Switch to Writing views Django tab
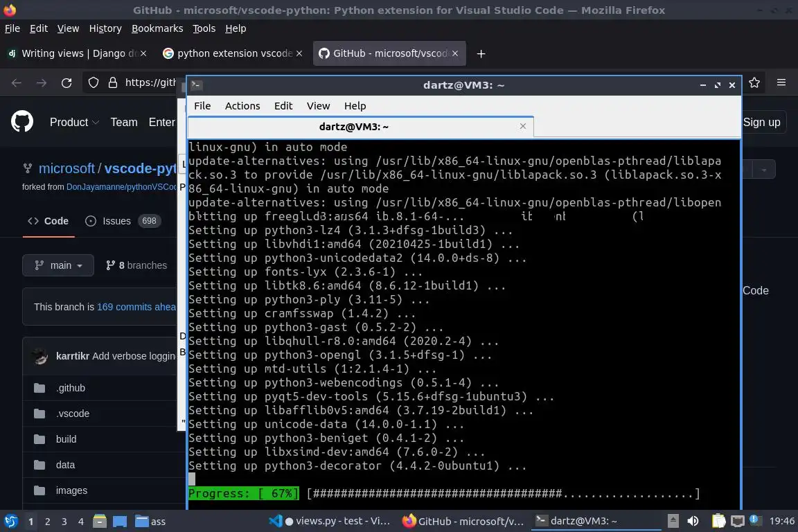 (76, 53)
